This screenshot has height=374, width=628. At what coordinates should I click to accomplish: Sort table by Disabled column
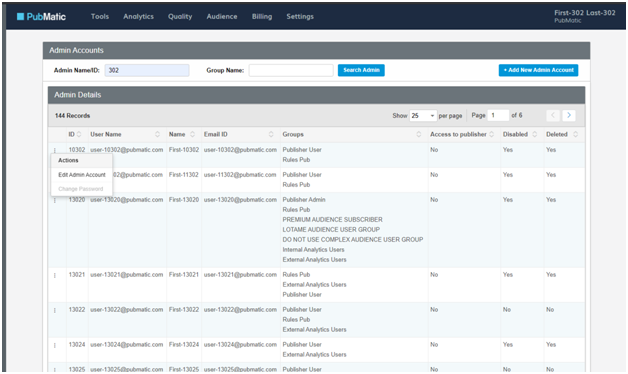pyautogui.click(x=535, y=134)
